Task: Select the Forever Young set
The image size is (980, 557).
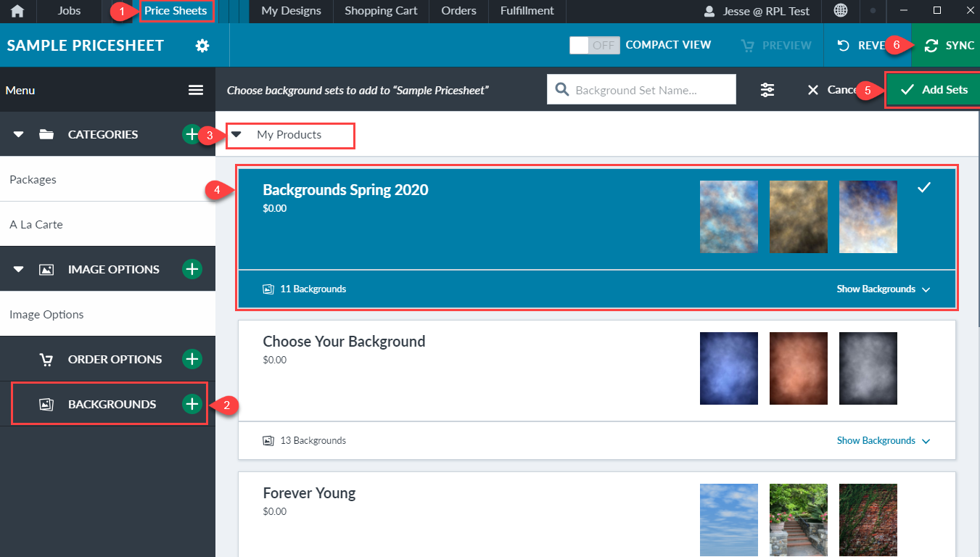Action: coord(597,514)
